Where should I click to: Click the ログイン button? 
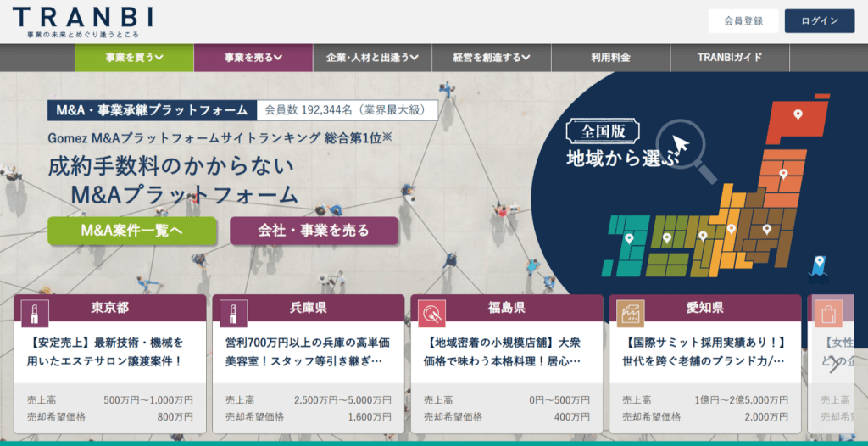click(819, 21)
